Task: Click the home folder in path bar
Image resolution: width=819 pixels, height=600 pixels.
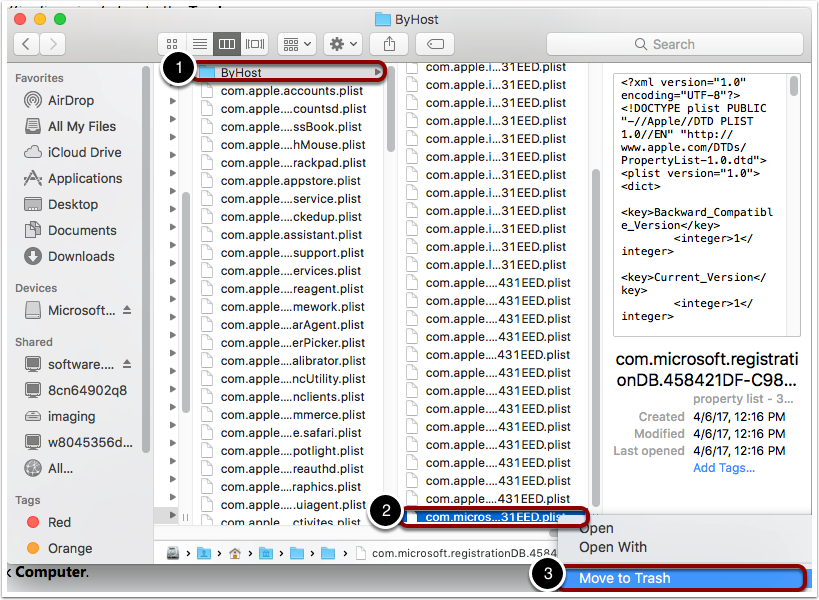Action: [235, 553]
